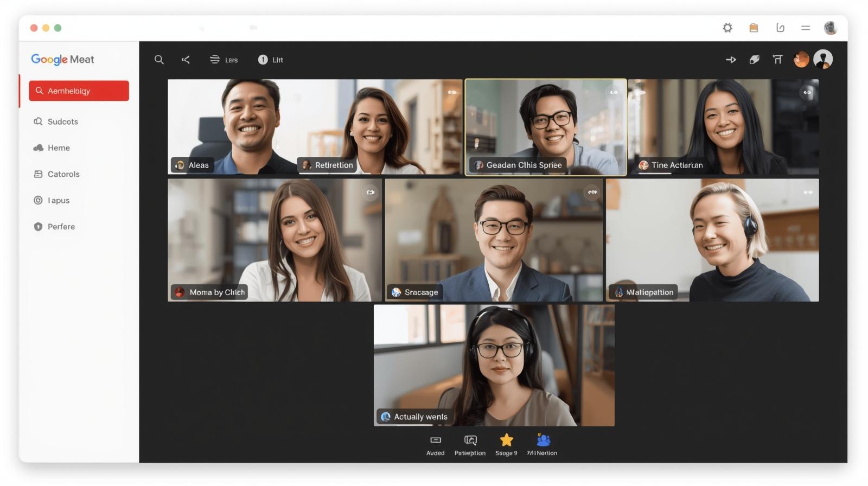Click the share icon in top toolbar

tap(186, 60)
